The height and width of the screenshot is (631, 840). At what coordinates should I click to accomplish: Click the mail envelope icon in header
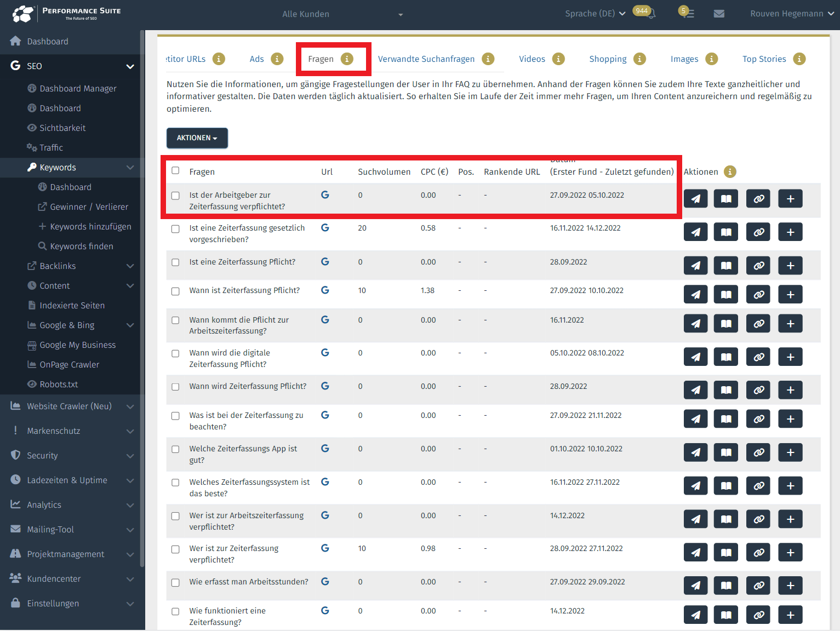[719, 14]
